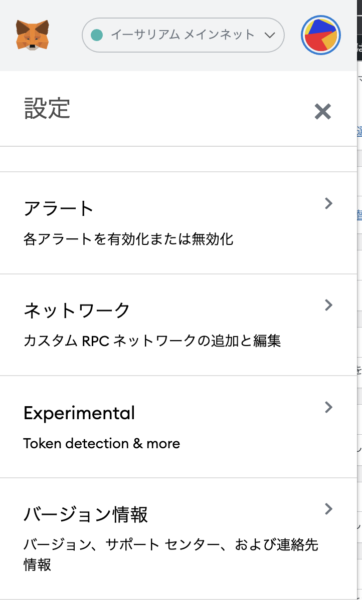The height and width of the screenshot is (600, 362).
Task: Click the Token detection & more subtitle
Action: coord(101,443)
